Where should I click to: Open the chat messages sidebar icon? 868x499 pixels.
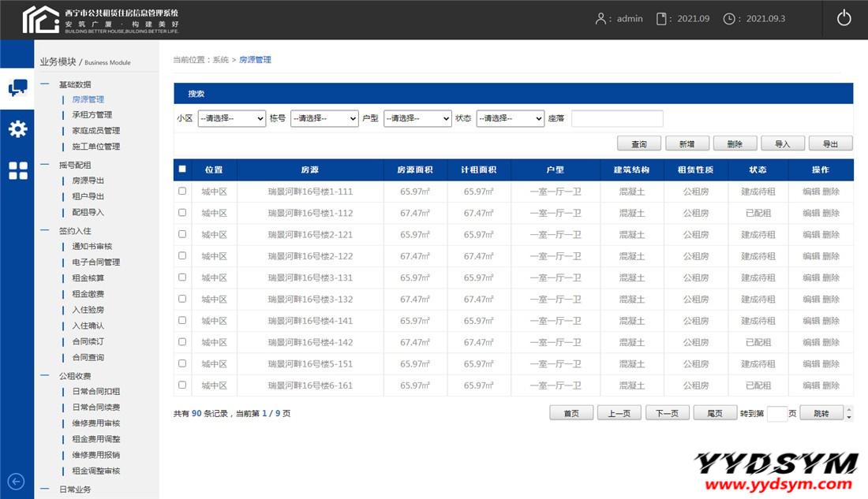(x=17, y=88)
